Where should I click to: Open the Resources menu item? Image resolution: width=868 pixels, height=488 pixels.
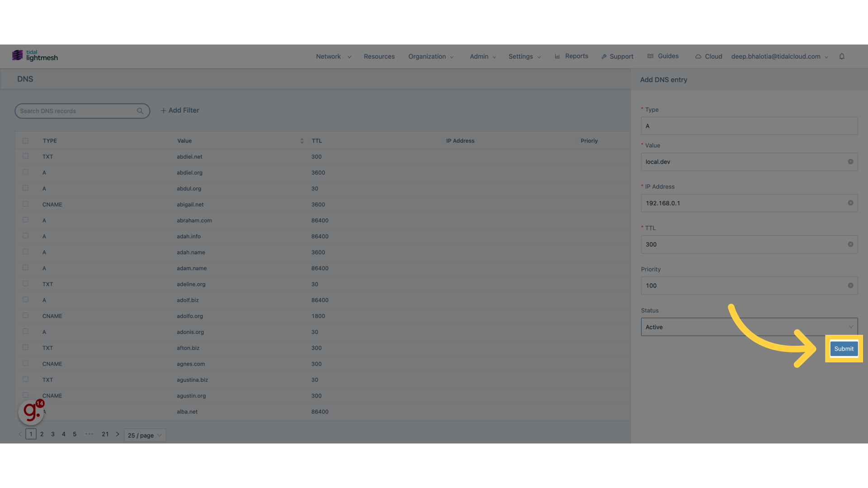pos(378,56)
